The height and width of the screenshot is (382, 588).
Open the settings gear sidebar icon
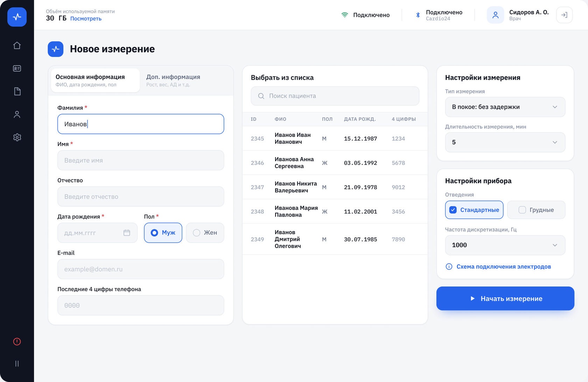pos(17,137)
